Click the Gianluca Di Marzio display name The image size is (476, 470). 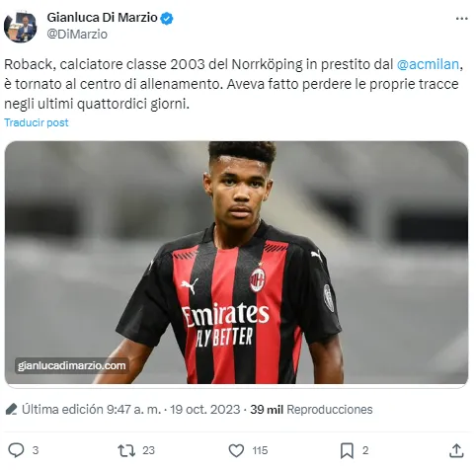pyautogui.click(x=103, y=18)
